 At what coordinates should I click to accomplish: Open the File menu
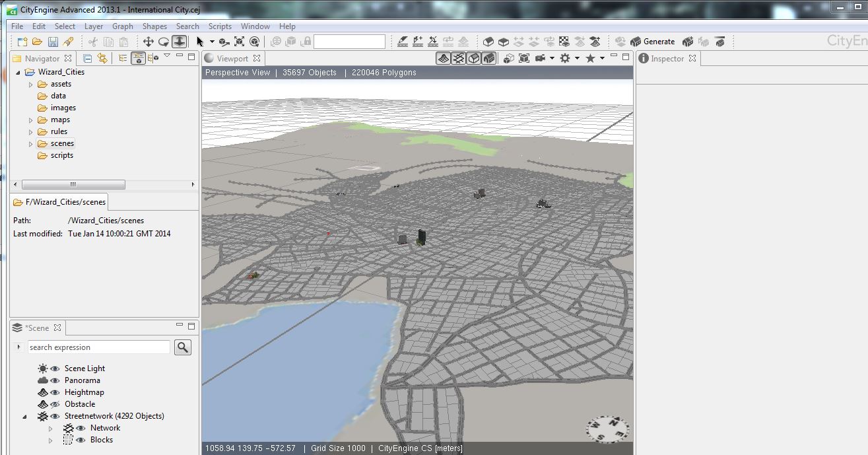coord(17,26)
